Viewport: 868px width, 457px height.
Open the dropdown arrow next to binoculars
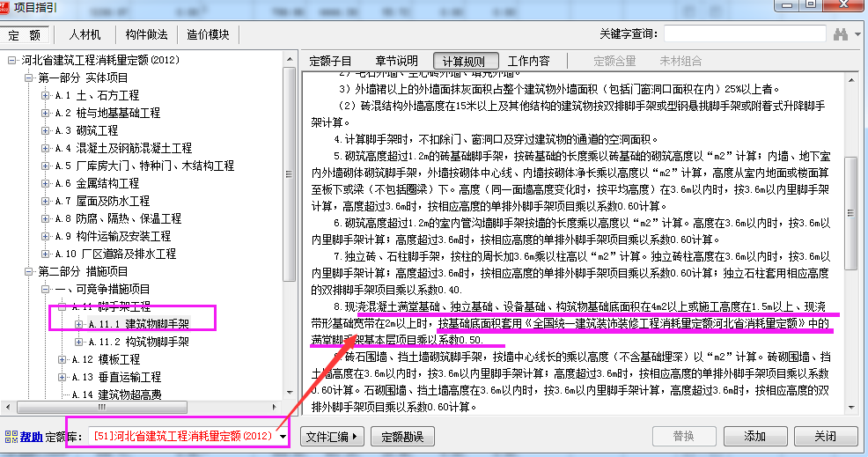pos(858,34)
